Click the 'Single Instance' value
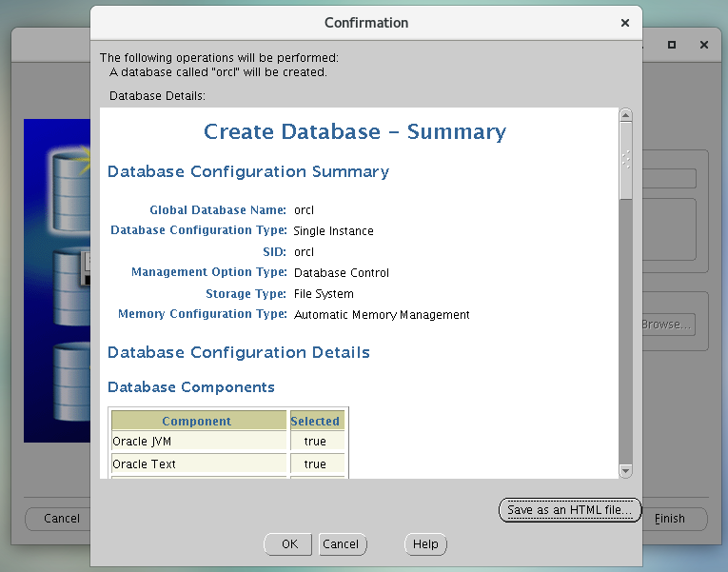 coord(333,230)
